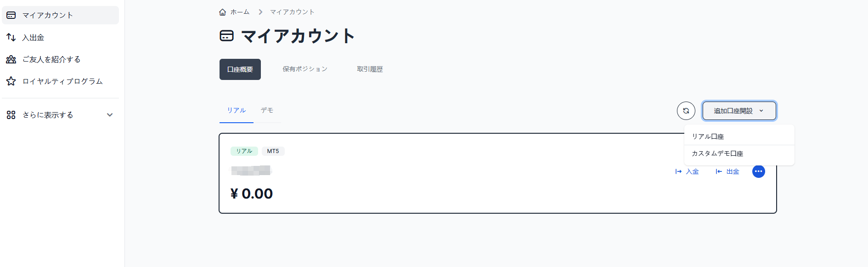868x267 pixels.
Task: Click the ロイヤルティプログラム star icon
Action: [x=11, y=81]
